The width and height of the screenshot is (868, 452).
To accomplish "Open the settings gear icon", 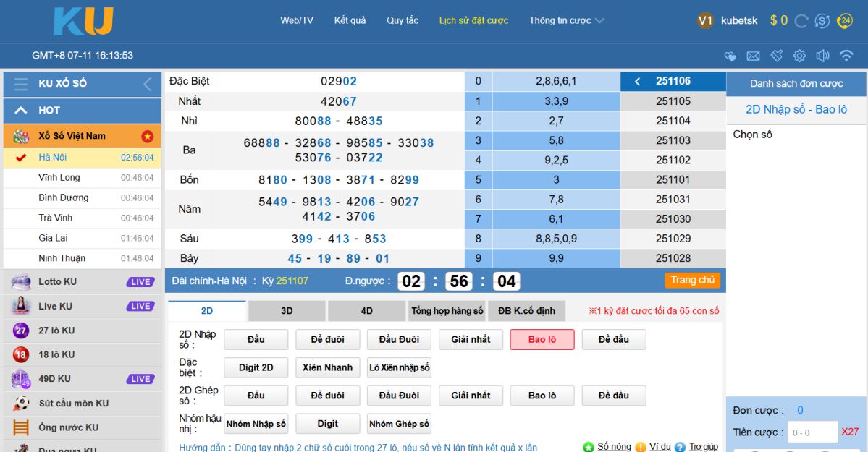I will pyautogui.click(x=799, y=56).
